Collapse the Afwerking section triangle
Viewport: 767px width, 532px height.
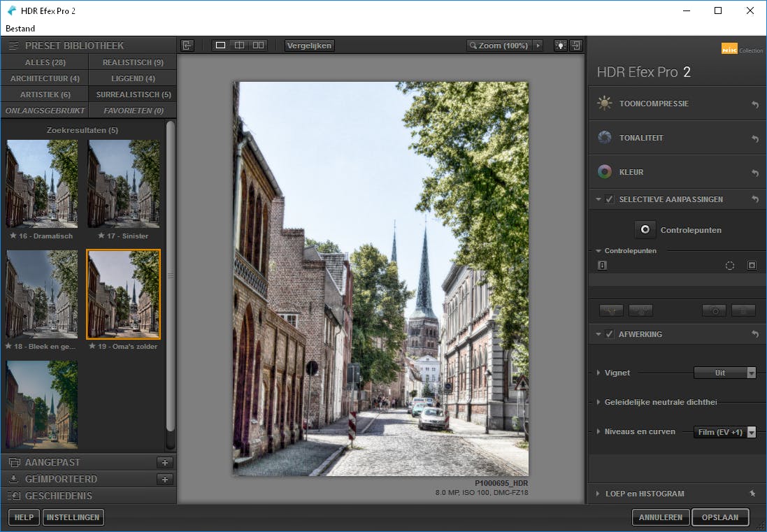598,334
